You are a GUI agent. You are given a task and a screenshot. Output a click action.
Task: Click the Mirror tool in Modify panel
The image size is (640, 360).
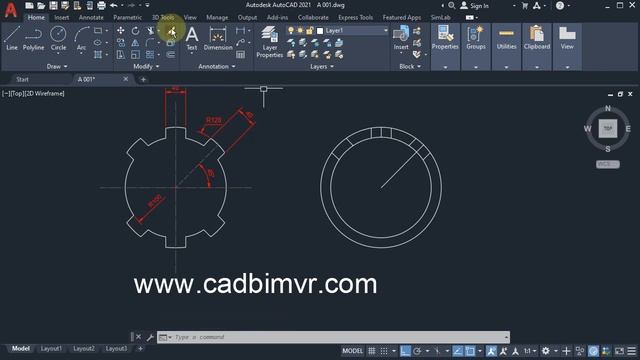(x=136, y=42)
